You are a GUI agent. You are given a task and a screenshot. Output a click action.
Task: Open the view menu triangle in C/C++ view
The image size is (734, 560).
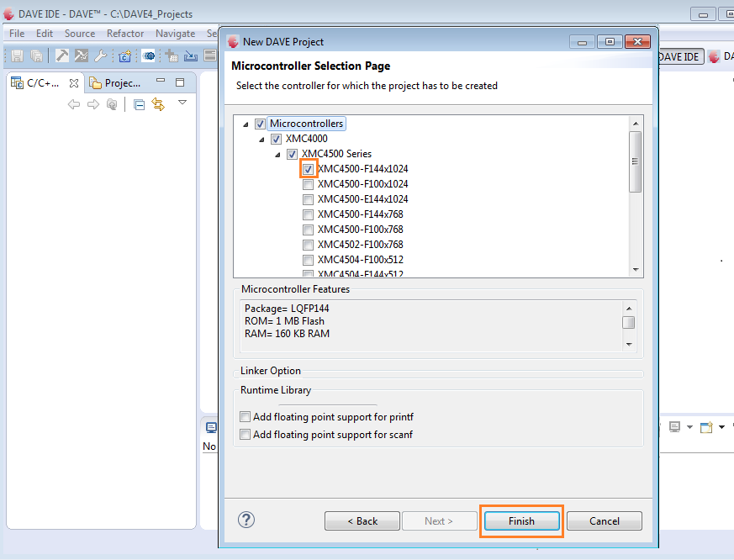[182, 102]
